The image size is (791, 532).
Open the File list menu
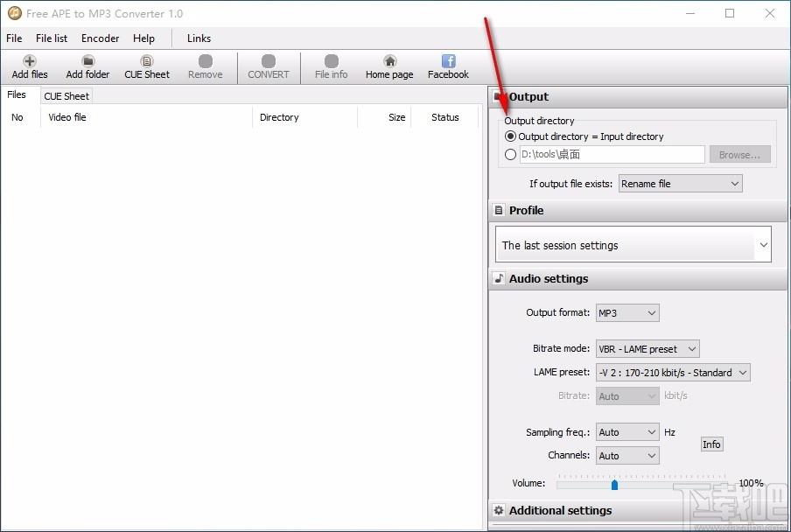coord(52,38)
